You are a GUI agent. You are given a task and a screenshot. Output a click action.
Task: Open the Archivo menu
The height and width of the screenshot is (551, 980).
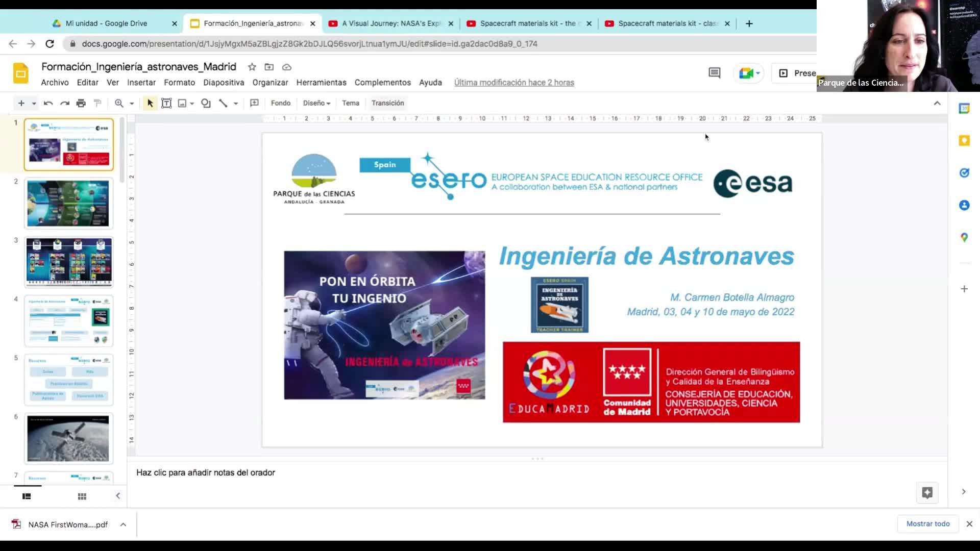point(55,83)
